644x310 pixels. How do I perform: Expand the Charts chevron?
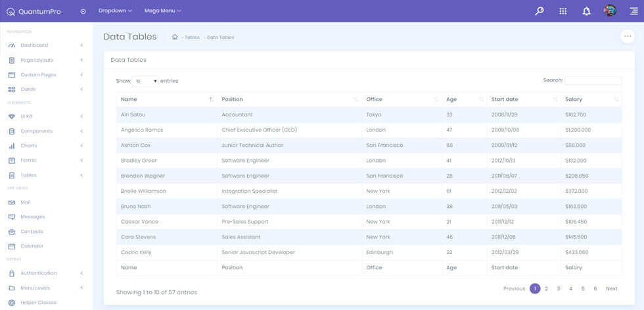(x=81, y=145)
